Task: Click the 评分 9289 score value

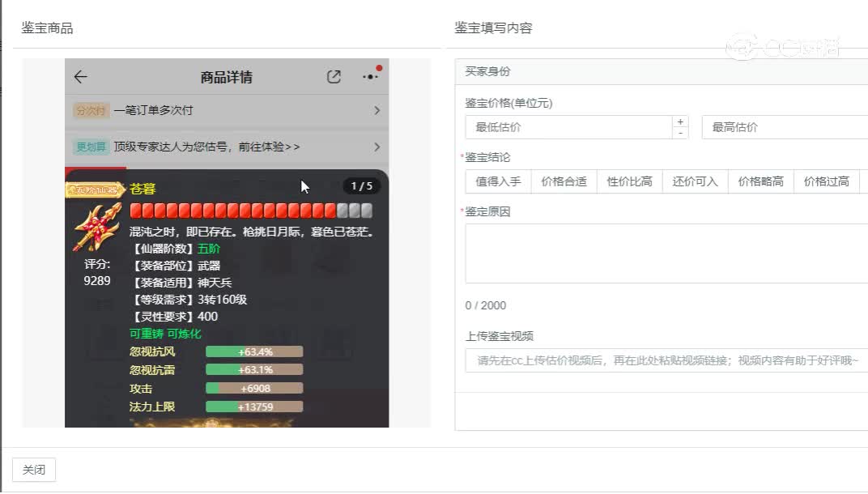Action: [x=97, y=281]
